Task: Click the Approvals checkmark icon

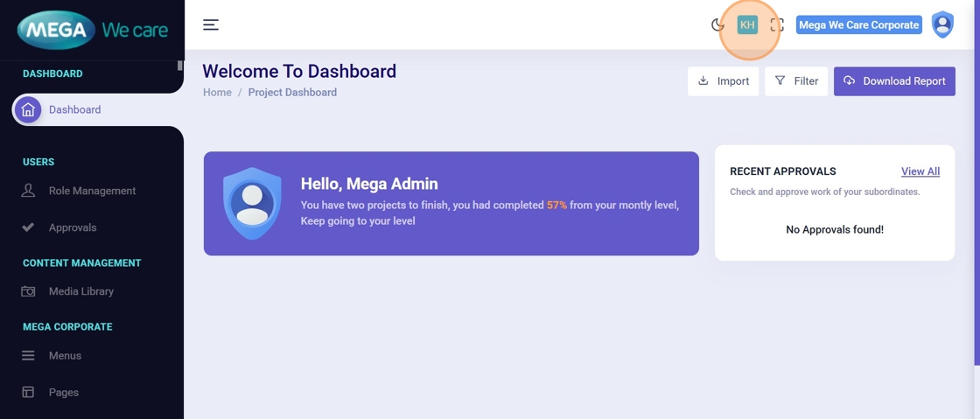Action: pyautogui.click(x=28, y=227)
